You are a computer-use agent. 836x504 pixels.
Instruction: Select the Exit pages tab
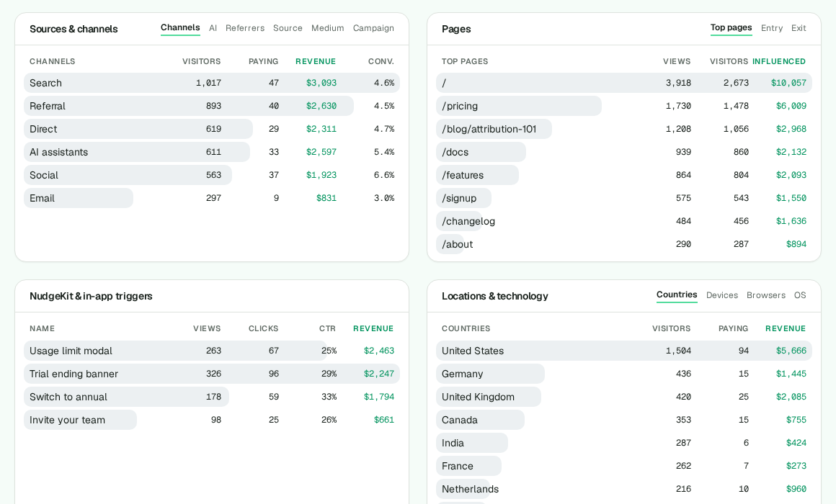tap(798, 28)
